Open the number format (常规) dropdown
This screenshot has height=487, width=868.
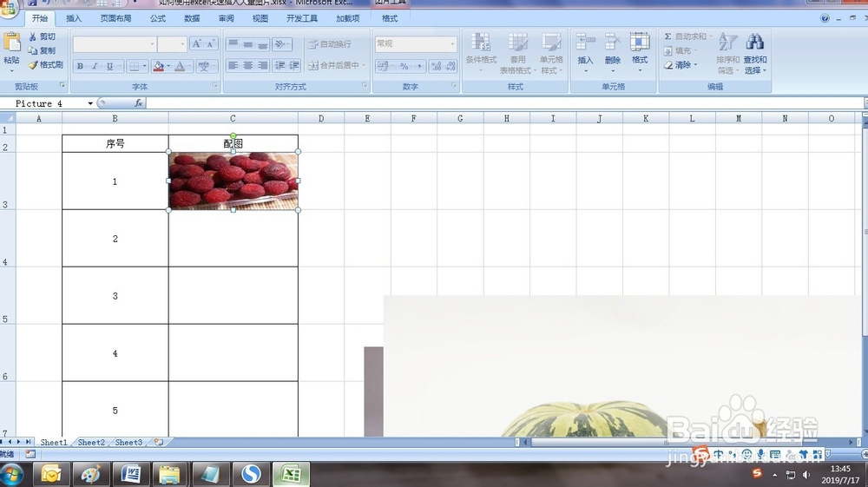tap(452, 43)
